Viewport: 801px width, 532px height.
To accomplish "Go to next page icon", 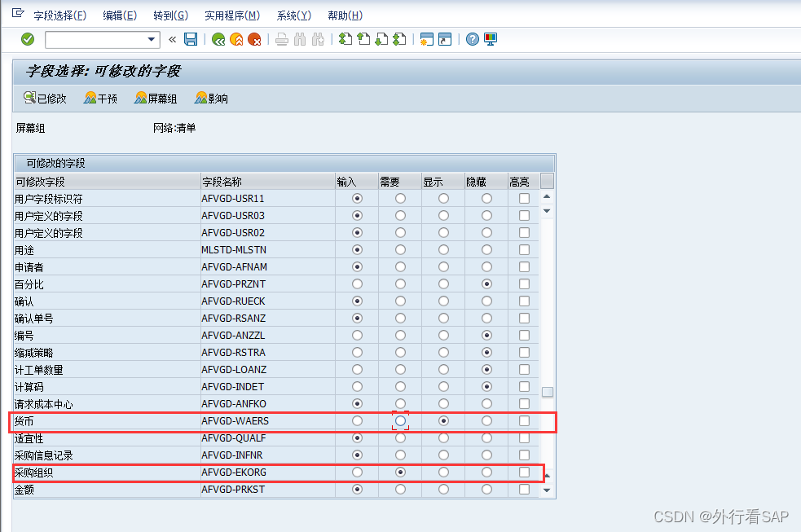I will [x=381, y=39].
